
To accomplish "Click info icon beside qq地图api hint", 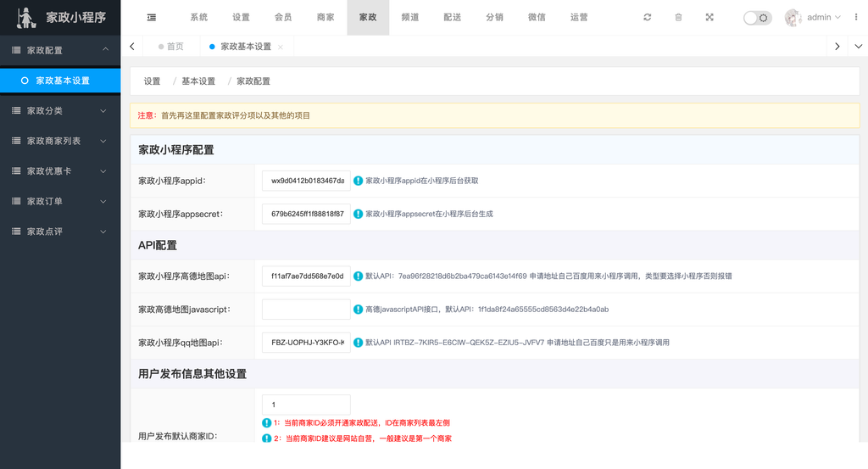I will 359,342.
